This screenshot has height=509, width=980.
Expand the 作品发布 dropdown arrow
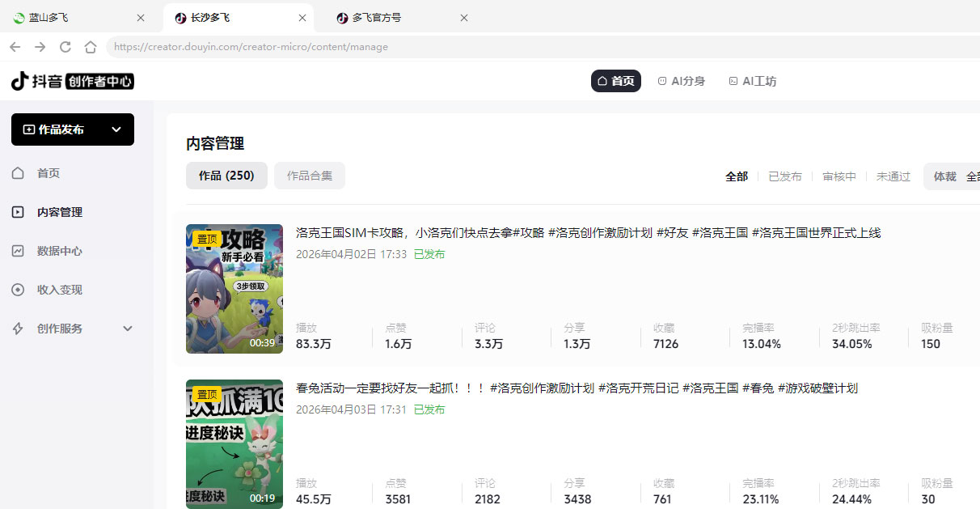coord(116,129)
